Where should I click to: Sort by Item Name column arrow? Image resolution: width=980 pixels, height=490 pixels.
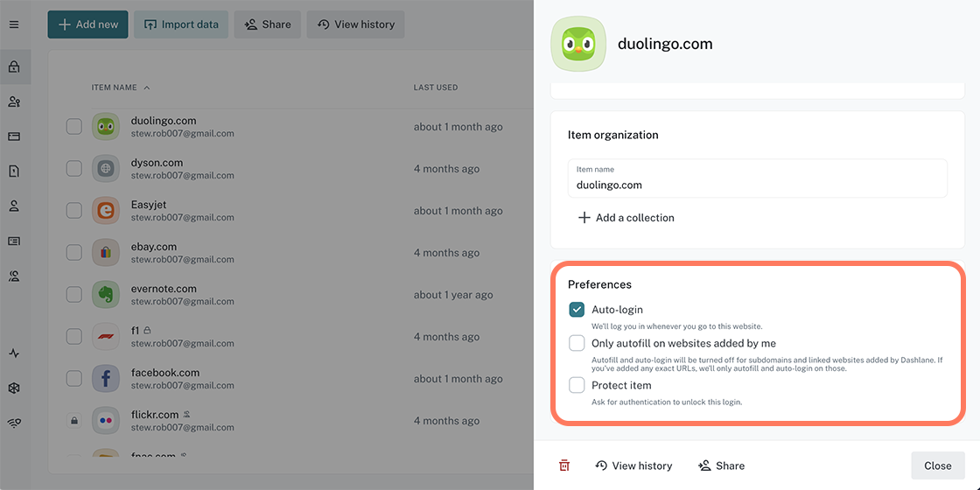click(147, 87)
